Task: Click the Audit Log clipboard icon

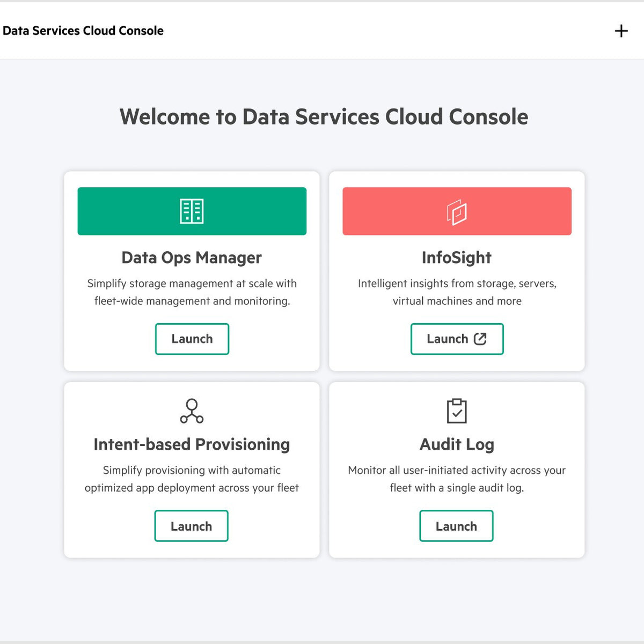Action: 457,411
